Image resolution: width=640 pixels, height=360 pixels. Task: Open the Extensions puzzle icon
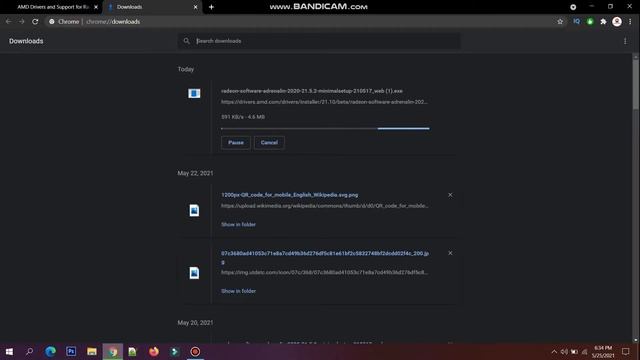click(x=603, y=21)
